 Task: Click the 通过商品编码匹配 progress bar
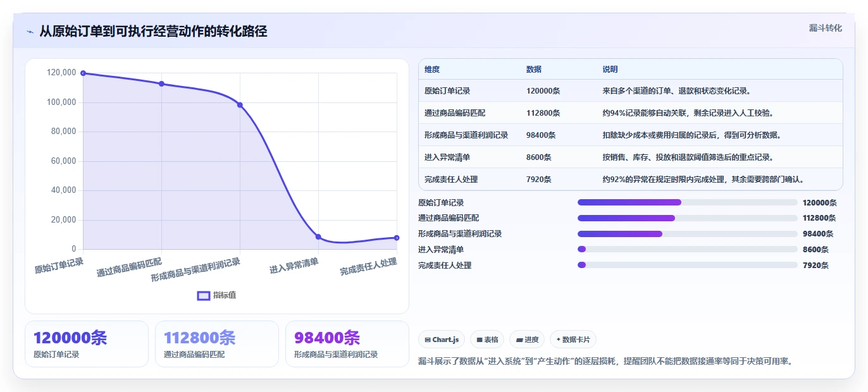click(x=687, y=218)
